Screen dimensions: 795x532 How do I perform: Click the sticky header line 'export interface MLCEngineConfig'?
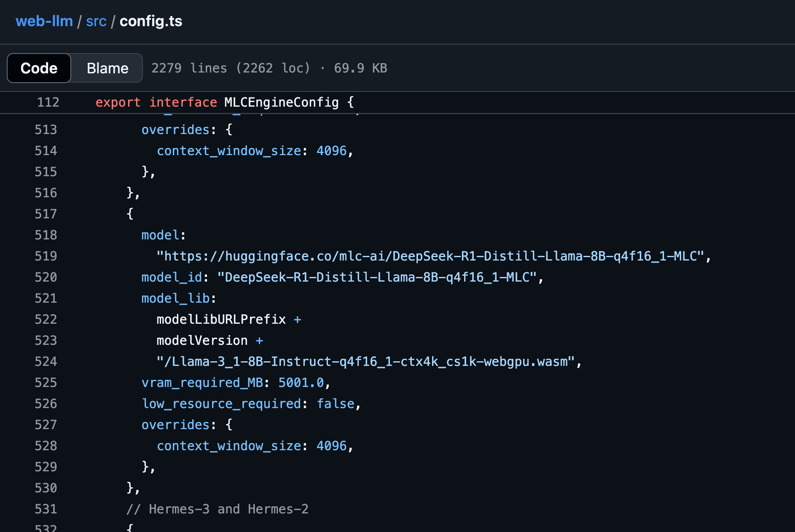tap(224, 102)
